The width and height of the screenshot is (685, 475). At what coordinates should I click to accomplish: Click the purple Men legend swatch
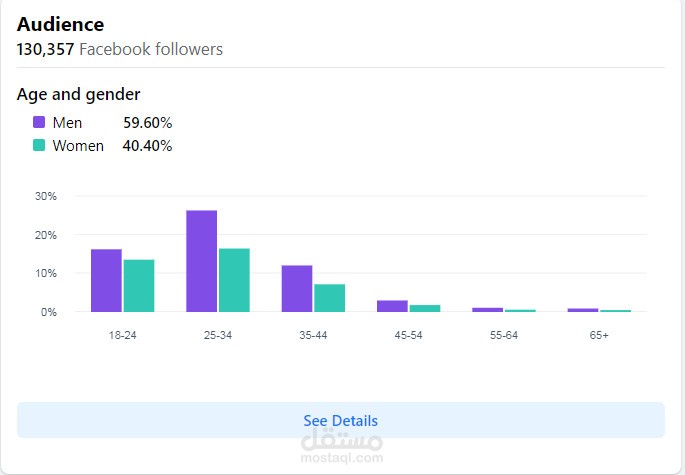tap(39, 123)
